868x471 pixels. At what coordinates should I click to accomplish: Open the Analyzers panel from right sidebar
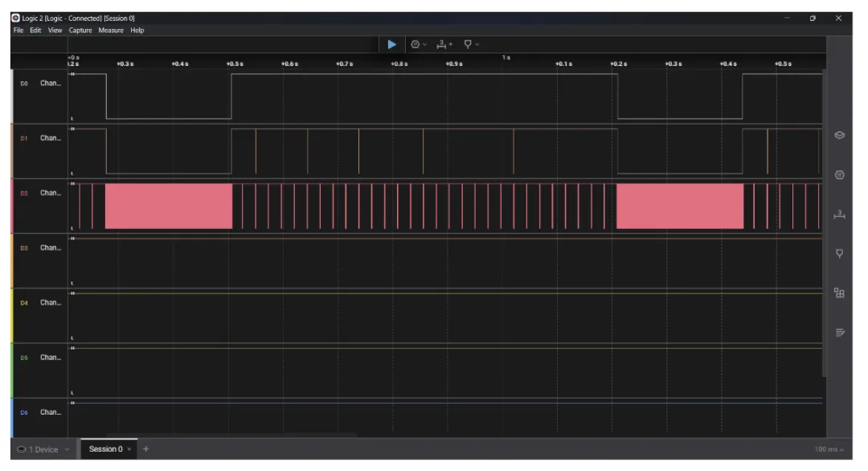tap(839, 175)
